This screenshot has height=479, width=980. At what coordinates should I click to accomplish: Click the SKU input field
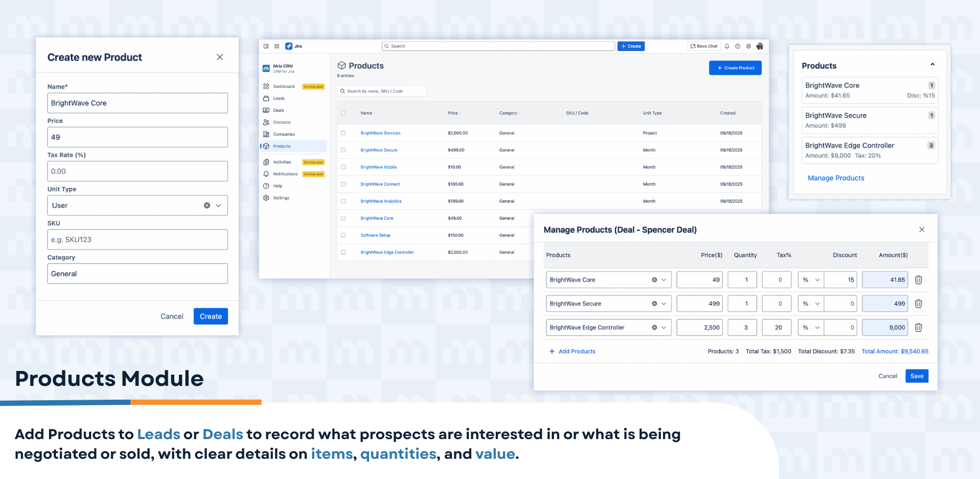point(137,240)
